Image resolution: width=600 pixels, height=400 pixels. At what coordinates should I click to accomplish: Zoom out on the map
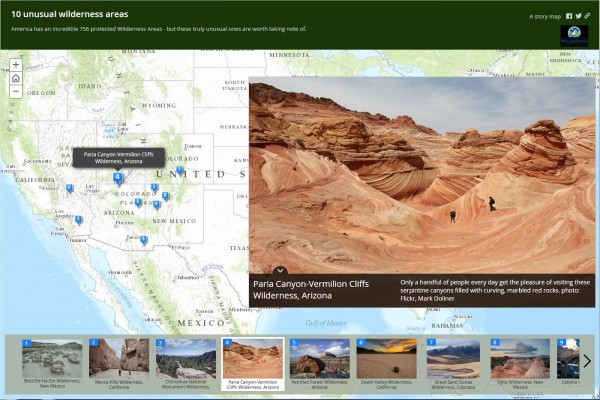(16, 91)
